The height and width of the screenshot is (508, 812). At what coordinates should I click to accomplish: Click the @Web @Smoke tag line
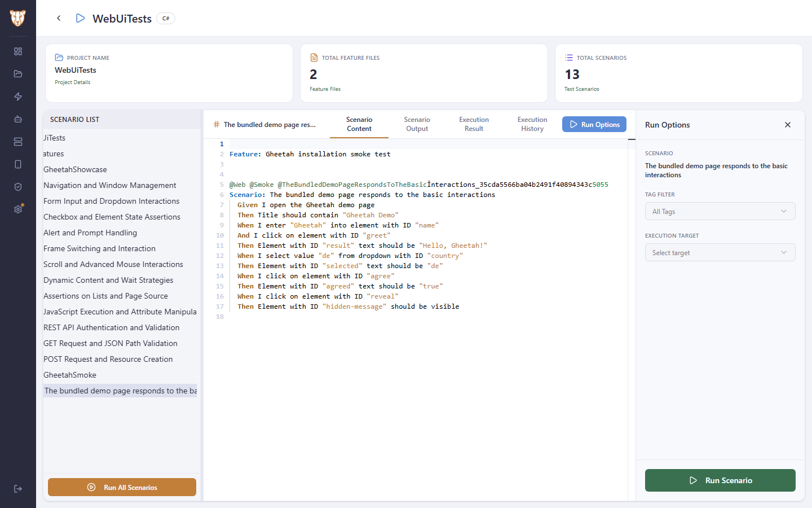pos(419,185)
